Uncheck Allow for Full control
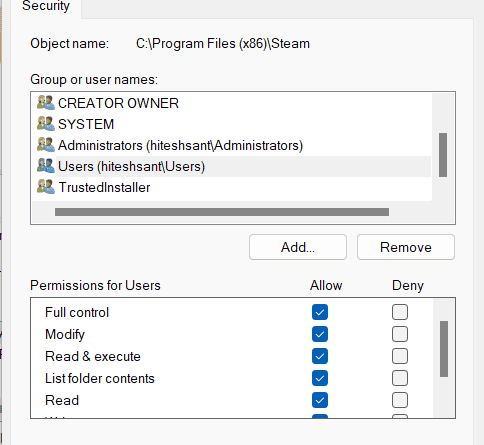This screenshot has height=445, width=484. (320, 312)
